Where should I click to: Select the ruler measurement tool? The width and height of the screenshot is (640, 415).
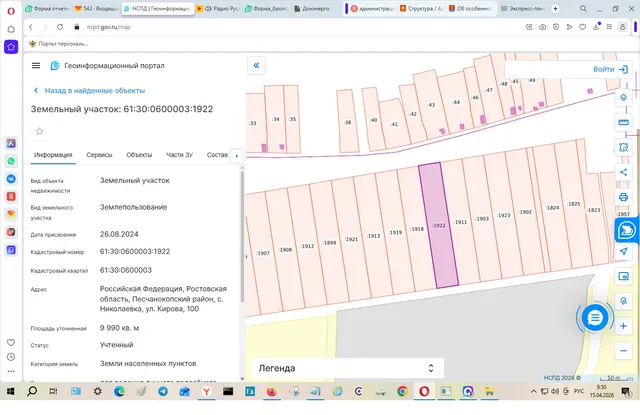tap(623, 122)
